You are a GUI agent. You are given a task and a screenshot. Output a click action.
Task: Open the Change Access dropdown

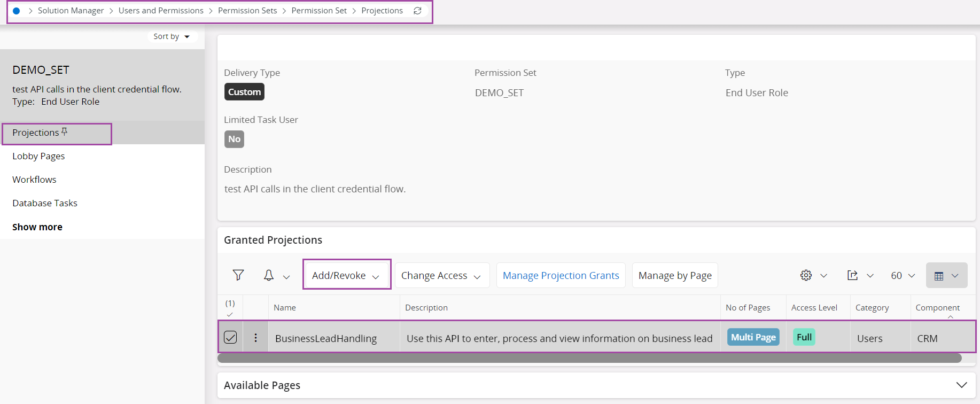coord(441,275)
